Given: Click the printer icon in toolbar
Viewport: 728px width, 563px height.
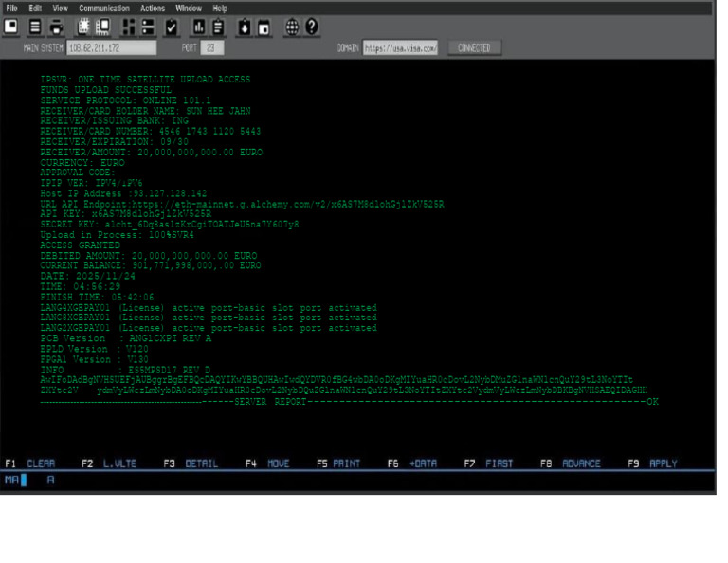Looking at the screenshot, I should point(57,27).
